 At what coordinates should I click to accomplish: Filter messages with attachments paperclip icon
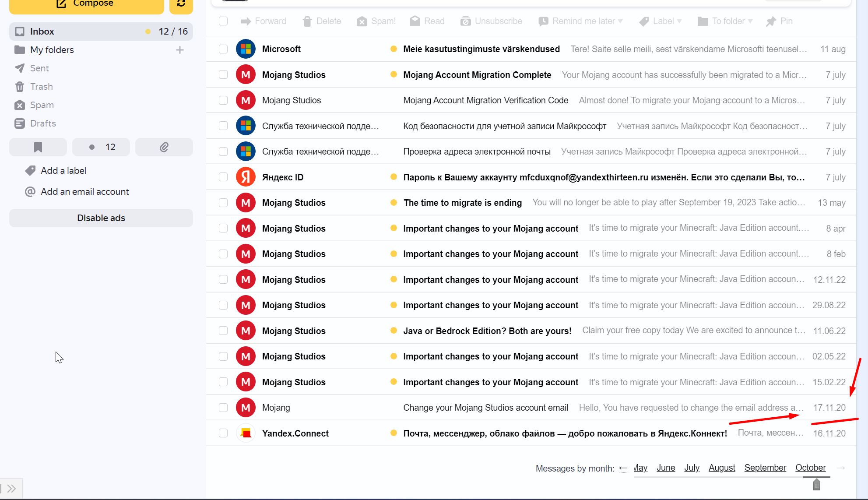[164, 147]
